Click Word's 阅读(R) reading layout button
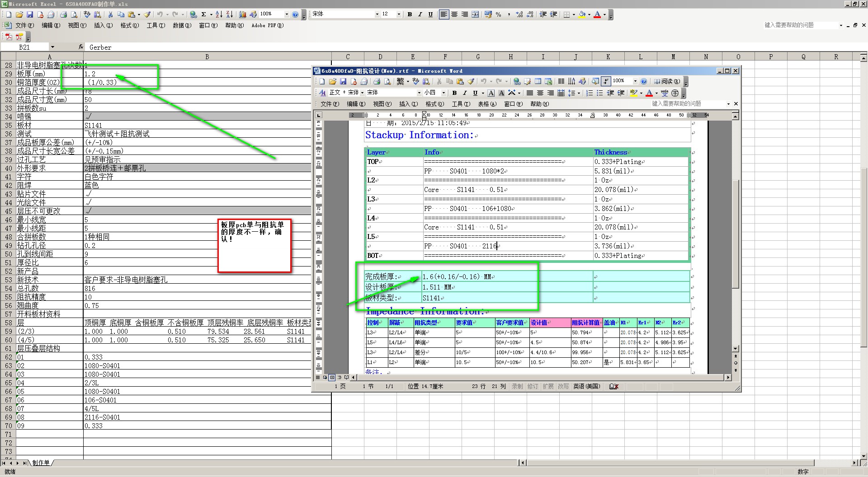Image resolution: width=868 pixels, height=477 pixels. 667,81
